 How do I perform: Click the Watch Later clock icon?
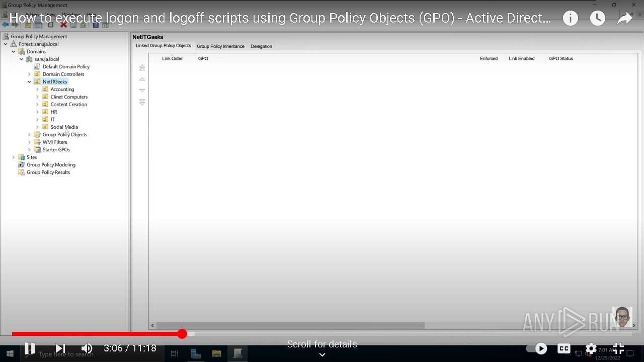[597, 19]
